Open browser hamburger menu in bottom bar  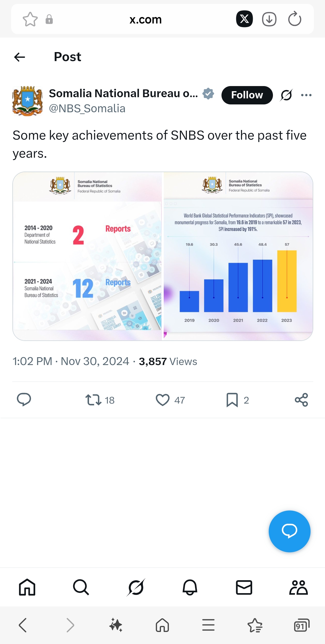coord(208,625)
